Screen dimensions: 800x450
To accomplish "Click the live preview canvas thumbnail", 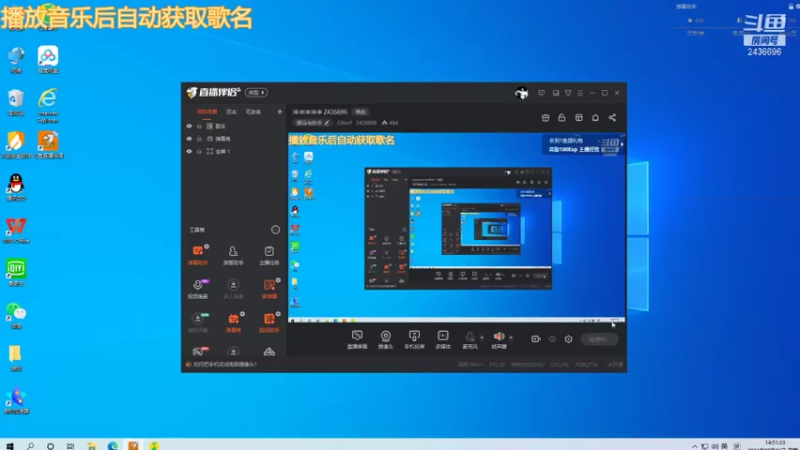I will tap(457, 228).
